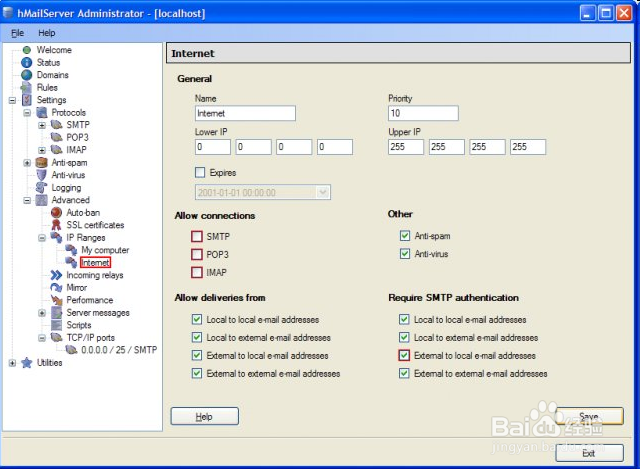Check Allow connections IMAP box
The image size is (640, 469).
(197, 272)
